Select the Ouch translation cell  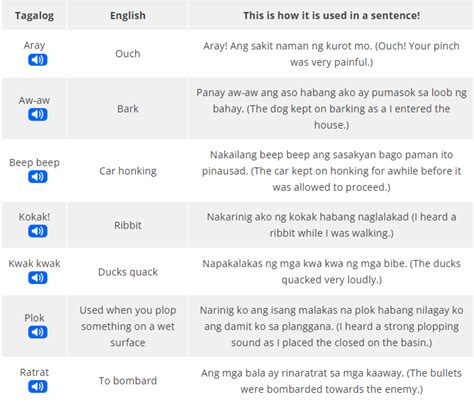128,54
